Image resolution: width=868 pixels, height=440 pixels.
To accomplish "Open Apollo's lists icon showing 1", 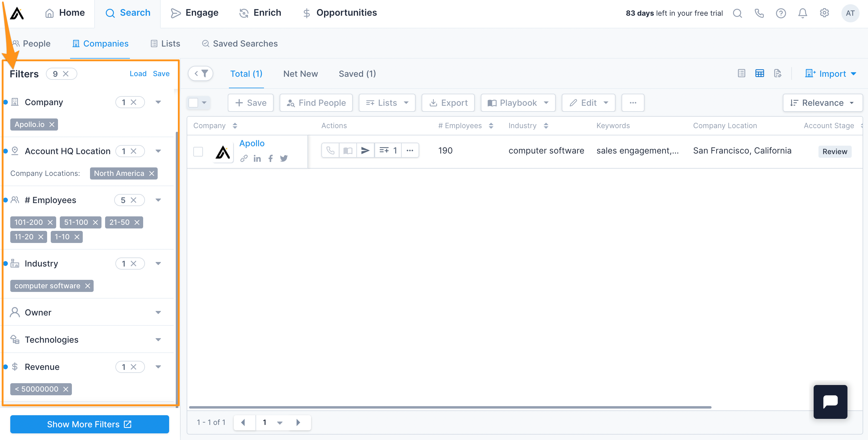I will [388, 150].
